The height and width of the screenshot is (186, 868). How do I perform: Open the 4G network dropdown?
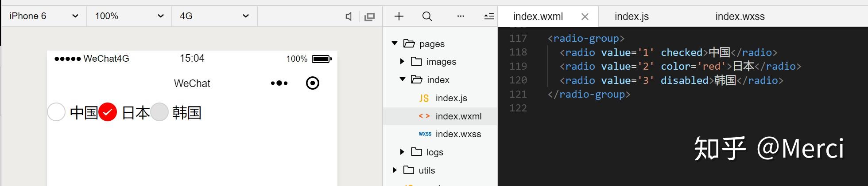[214, 16]
